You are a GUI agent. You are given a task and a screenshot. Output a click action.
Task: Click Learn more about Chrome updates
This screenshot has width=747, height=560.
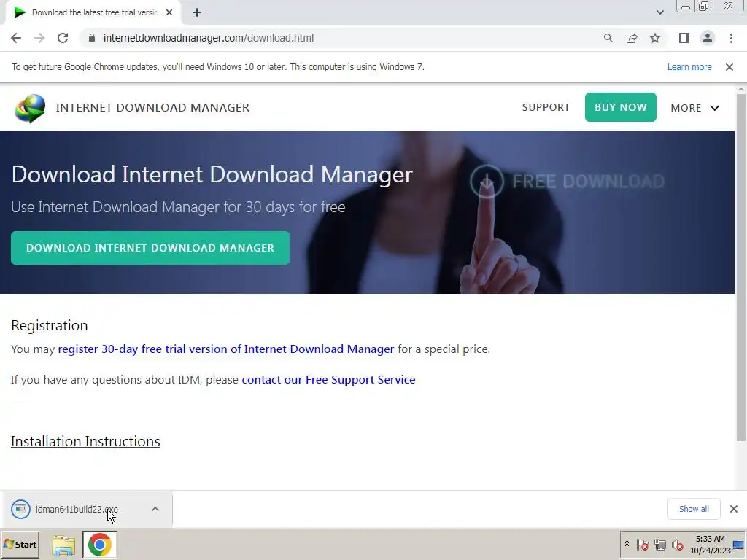pyautogui.click(x=689, y=67)
